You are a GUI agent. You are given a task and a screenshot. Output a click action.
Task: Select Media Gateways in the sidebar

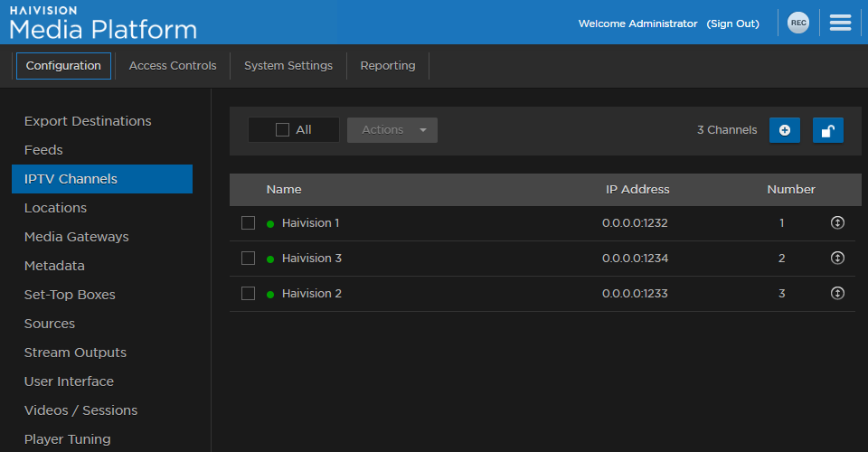coord(76,237)
